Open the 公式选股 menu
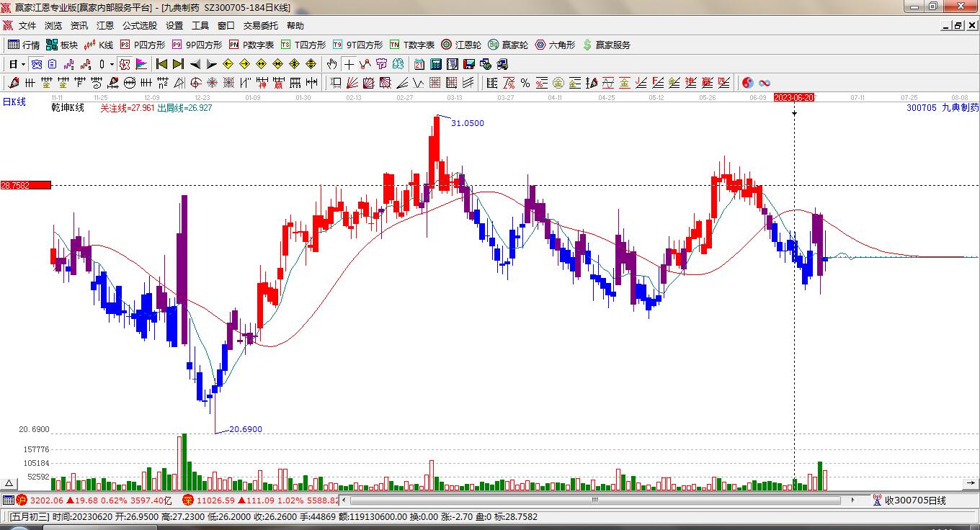 (139, 26)
